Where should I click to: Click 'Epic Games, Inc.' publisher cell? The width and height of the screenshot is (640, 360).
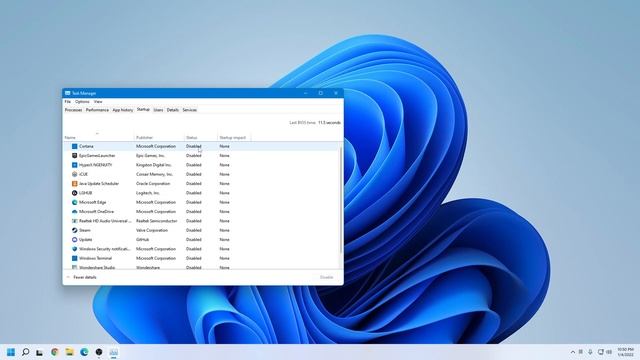click(x=150, y=156)
